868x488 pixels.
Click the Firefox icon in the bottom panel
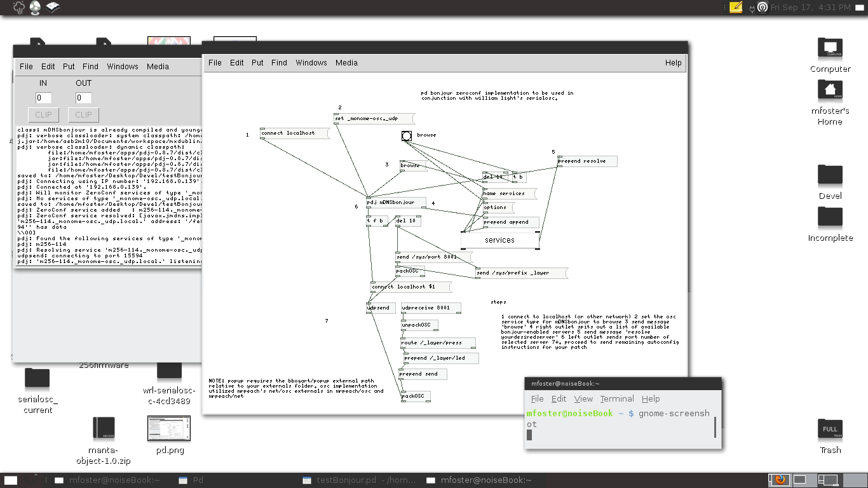click(x=779, y=480)
